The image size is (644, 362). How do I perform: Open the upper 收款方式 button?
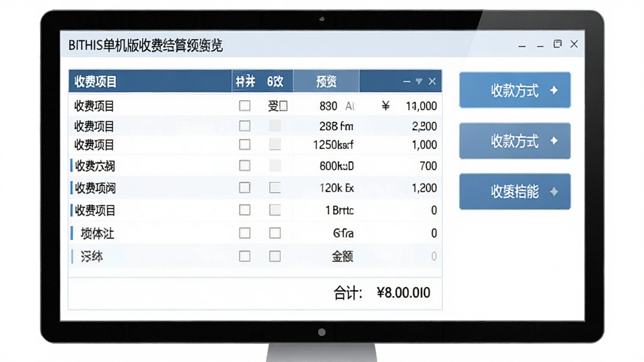coord(515,90)
